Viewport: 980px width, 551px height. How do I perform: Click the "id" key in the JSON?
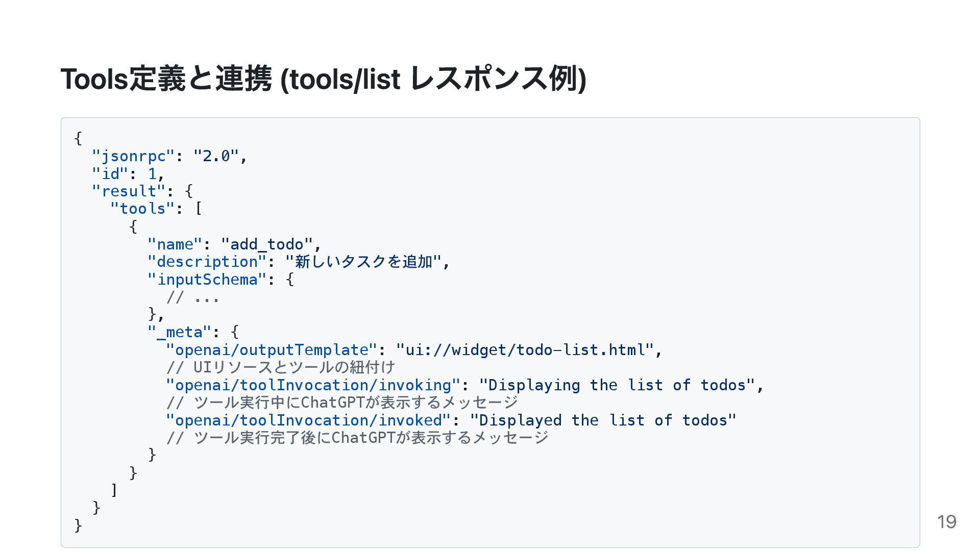110,174
